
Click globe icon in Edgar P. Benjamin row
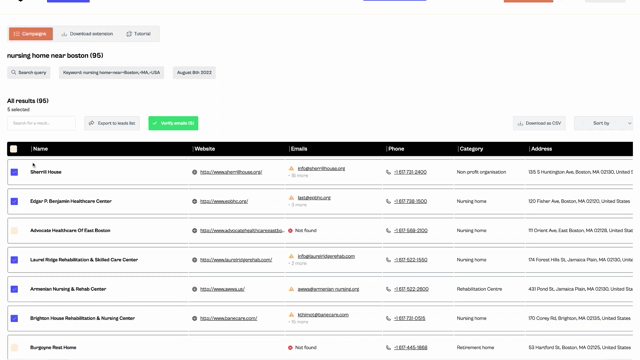pyautogui.click(x=195, y=201)
